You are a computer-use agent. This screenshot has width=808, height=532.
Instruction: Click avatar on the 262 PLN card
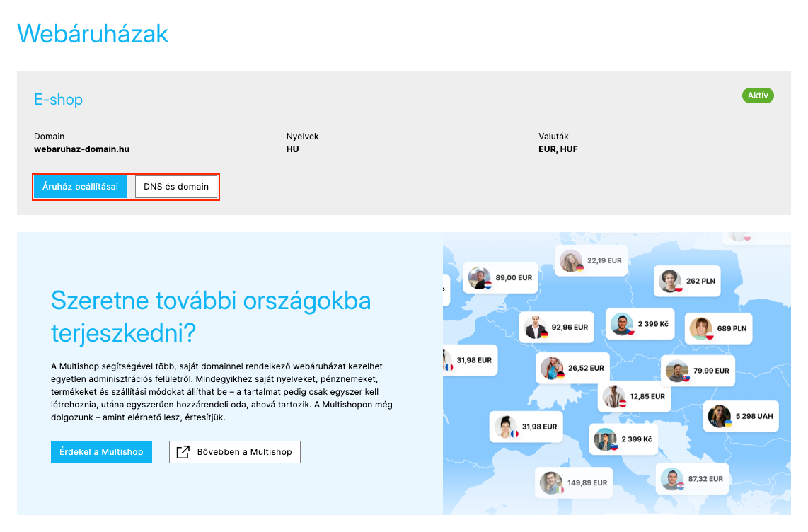pyautogui.click(x=670, y=281)
